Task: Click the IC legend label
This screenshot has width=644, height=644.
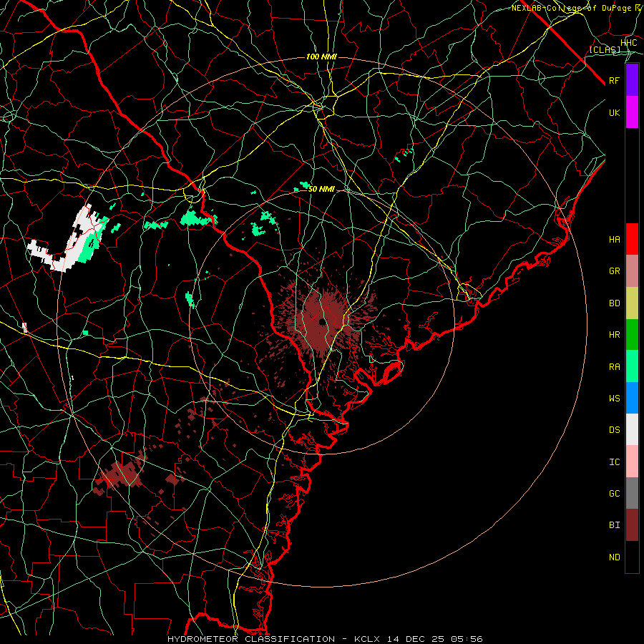Action: coord(614,462)
